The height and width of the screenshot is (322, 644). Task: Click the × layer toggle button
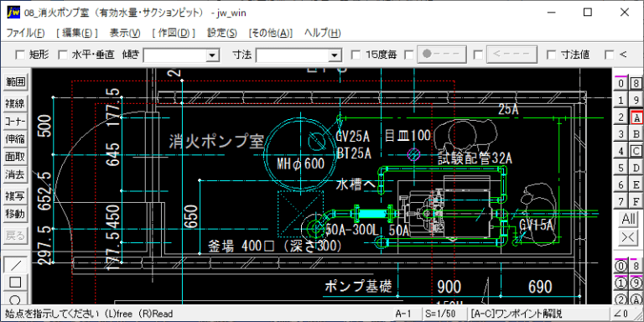[629, 237]
